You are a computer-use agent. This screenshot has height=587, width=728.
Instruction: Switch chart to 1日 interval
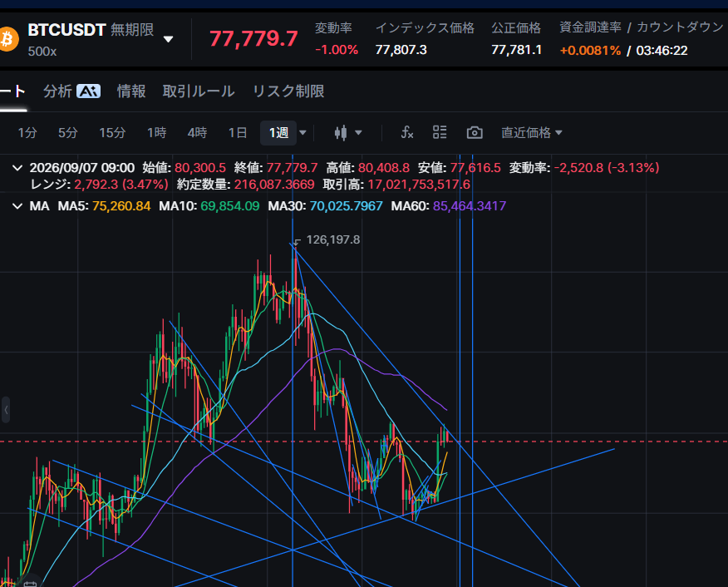238,133
